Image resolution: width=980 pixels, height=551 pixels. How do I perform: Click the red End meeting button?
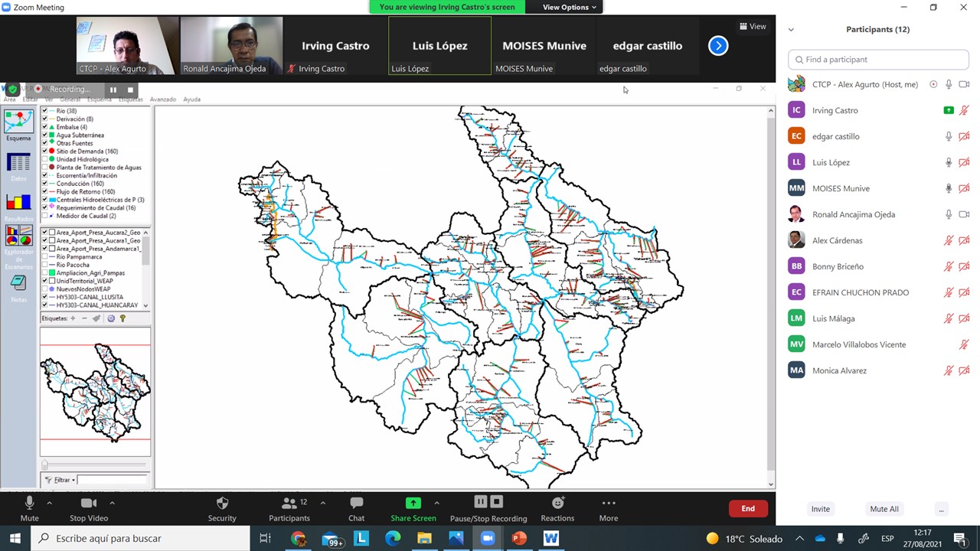(x=747, y=508)
